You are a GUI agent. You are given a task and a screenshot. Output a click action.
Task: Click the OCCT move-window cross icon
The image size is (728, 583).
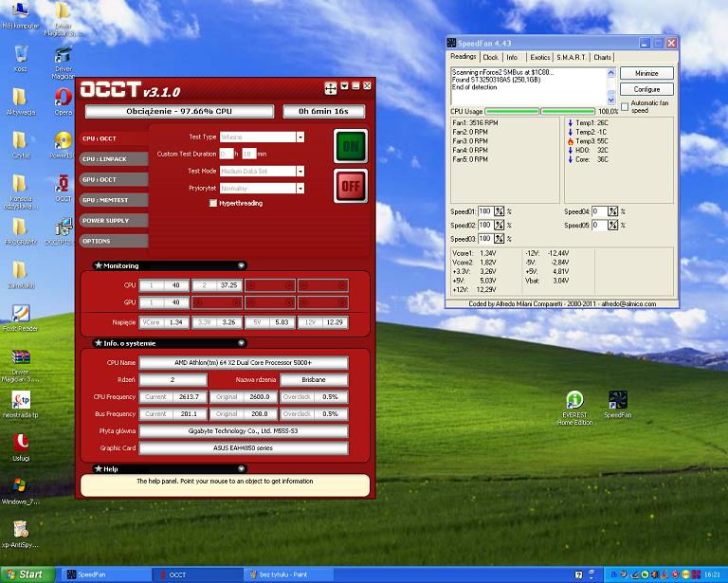tap(331, 88)
